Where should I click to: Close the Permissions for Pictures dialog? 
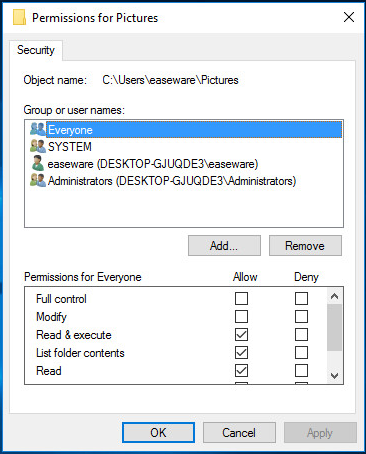[x=349, y=17]
